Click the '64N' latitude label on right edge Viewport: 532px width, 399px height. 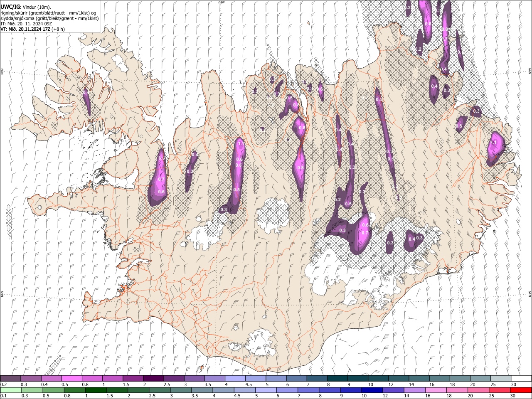(x=530, y=293)
